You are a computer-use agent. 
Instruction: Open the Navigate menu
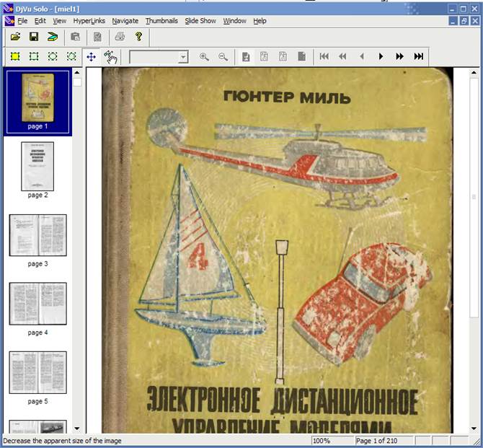(125, 21)
